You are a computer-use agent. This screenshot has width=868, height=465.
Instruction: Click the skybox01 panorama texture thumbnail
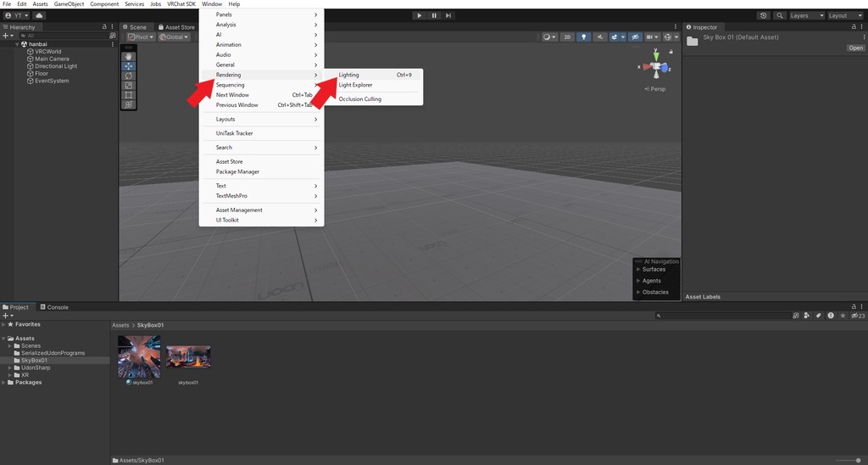pyautogui.click(x=188, y=356)
